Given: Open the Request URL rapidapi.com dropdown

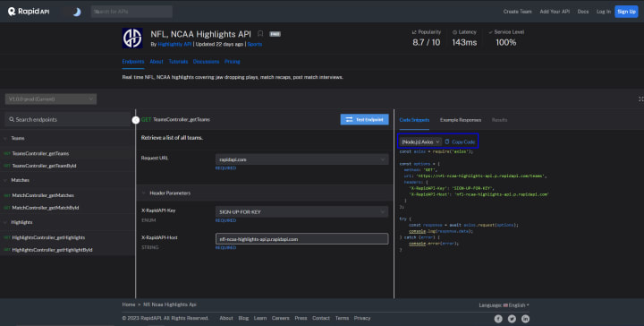Looking at the screenshot, I should point(302,159).
